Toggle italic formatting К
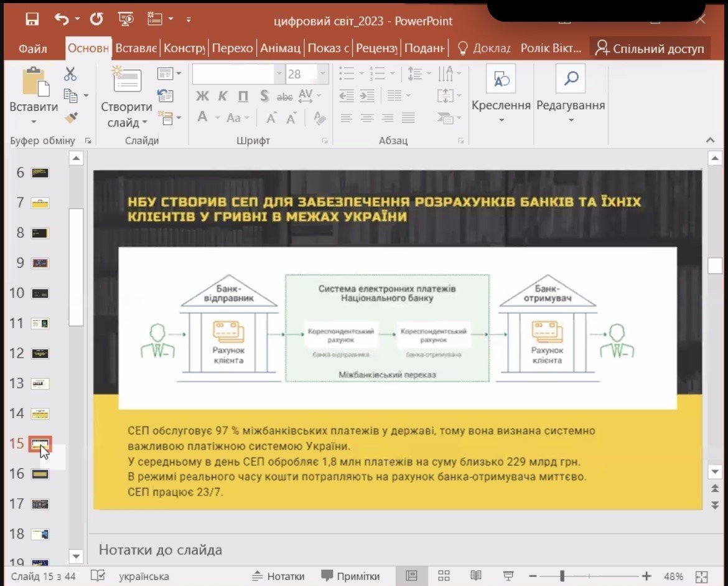Screen dimensions: 728x586 point(223,97)
